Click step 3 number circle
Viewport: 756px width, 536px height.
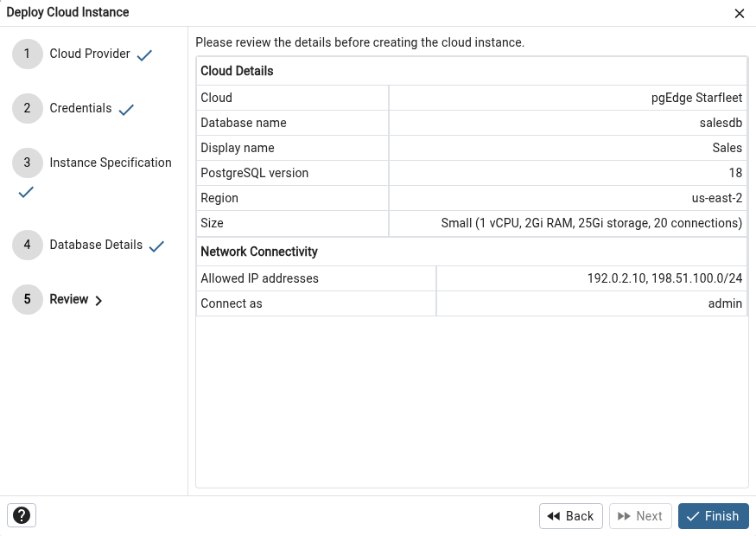click(x=27, y=163)
